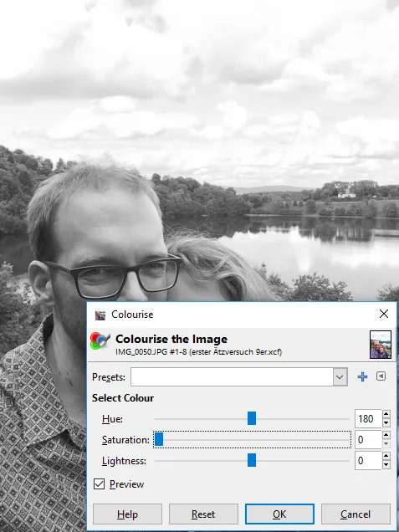
Task: Click the Hue value field showing 180
Action: tap(368, 419)
